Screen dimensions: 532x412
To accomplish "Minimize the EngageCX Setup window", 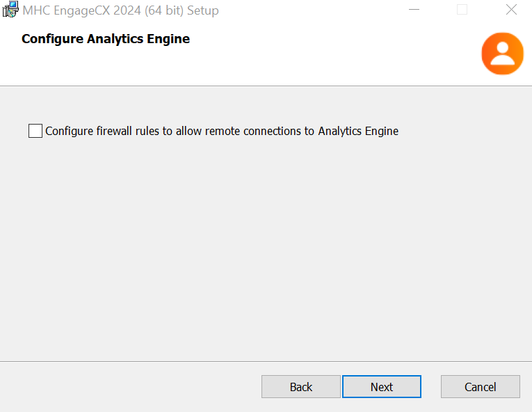I will click(x=414, y=10).
